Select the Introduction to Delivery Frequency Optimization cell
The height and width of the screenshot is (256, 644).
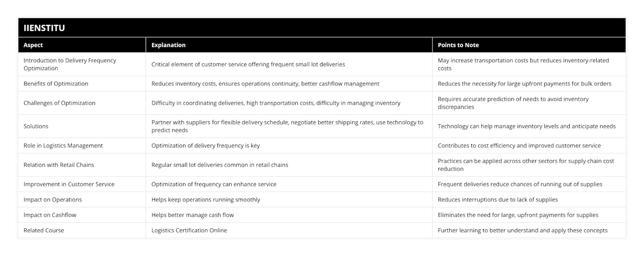[x=70, y=64]
